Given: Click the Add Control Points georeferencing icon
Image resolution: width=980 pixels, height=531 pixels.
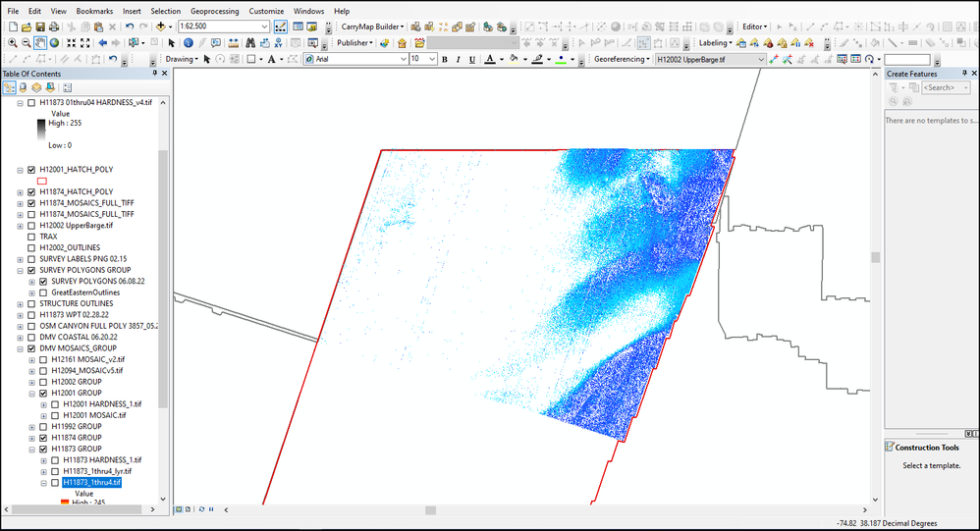Looking at the screenshot, I should (774, 59).
